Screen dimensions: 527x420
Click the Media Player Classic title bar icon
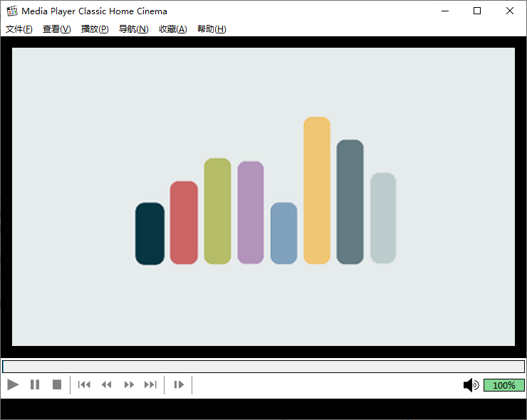pos(11,11)
